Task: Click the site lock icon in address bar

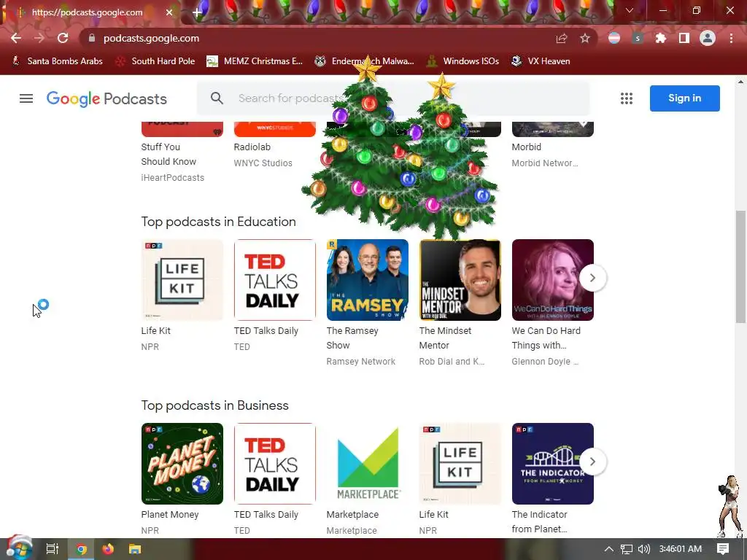Action: coord(92,38)
